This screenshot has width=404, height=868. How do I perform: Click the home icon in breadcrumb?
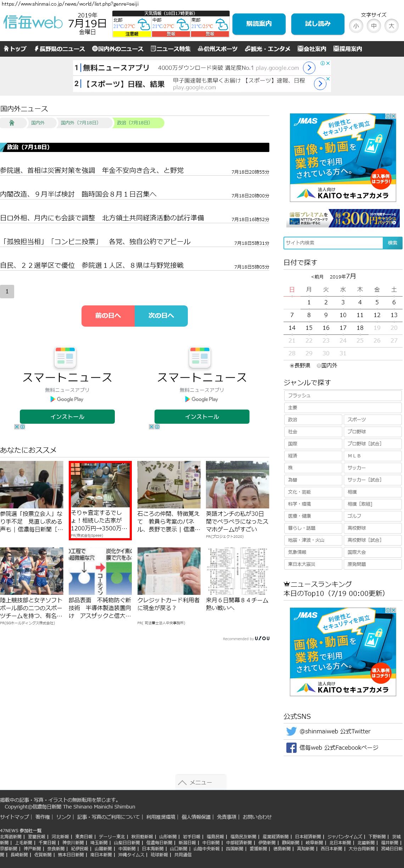[x=12, y=123]
